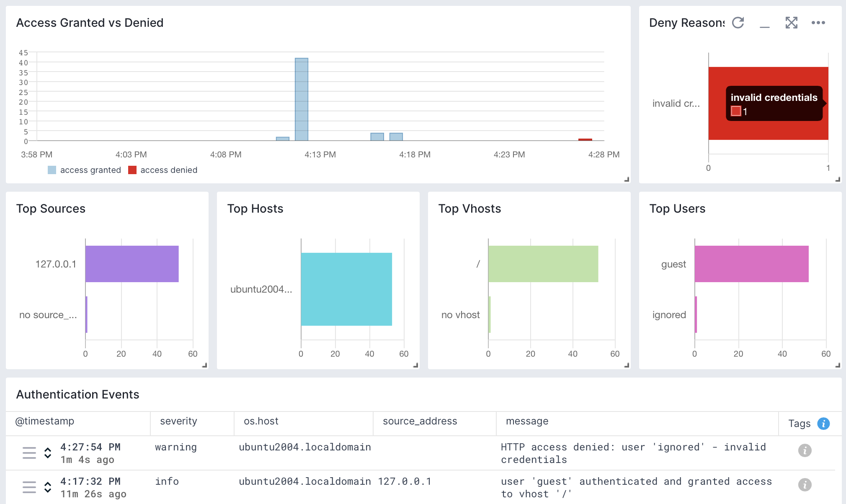The width and height of the screenshot is (846, 504).
Task: Click the 'Top Users' panel title
Action: coord(677,208)
